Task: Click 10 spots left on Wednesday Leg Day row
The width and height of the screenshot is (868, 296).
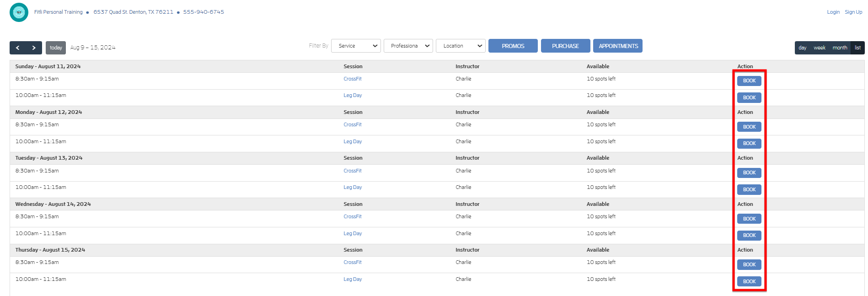Action: [601, 233]
